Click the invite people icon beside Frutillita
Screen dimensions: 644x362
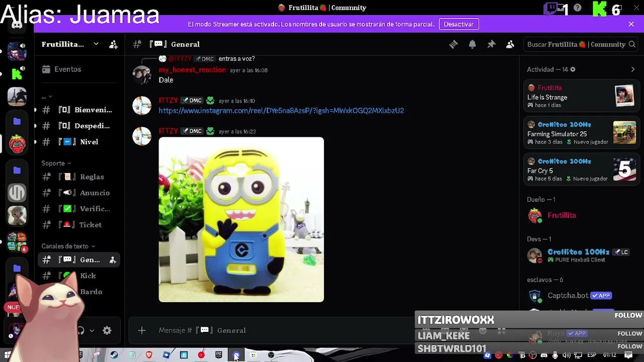(x=114, y=44)
